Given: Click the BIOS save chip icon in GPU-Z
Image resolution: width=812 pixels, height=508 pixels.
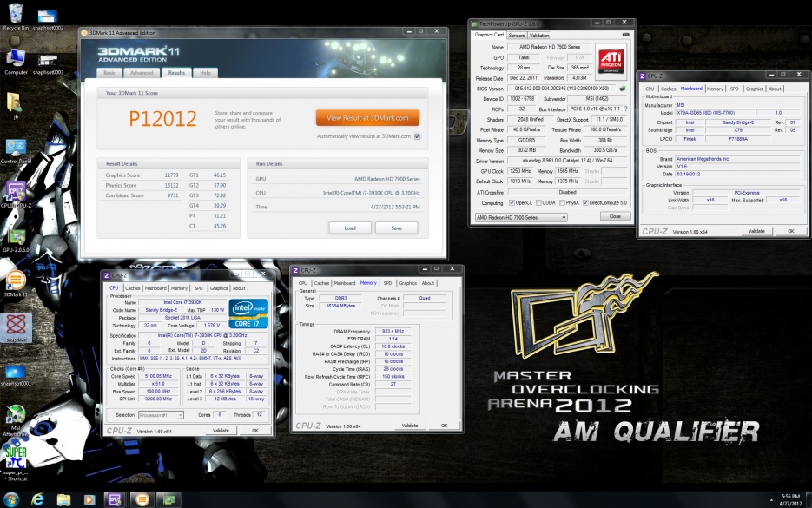Looking at the screenshot, I should pos(622,88).
